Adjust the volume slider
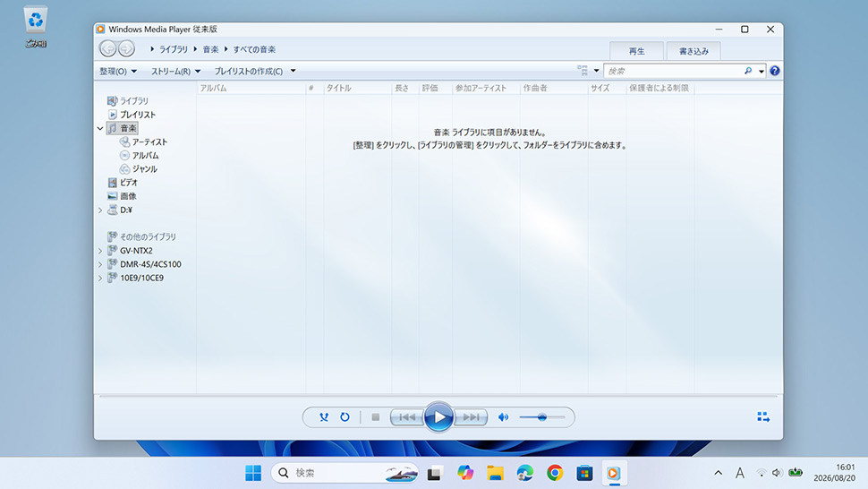Viewport: 868px width, 489px height. pyautogui.click(x=542, y=417)
